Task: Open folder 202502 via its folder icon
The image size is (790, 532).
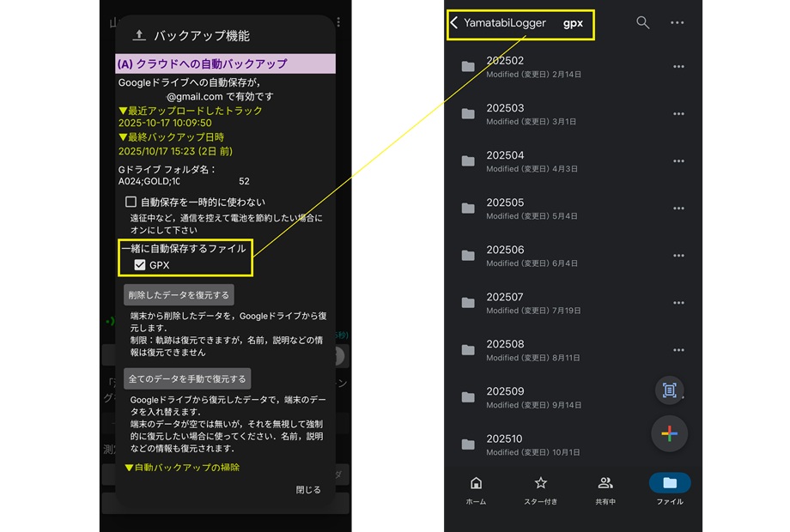Action: point(468,67)
